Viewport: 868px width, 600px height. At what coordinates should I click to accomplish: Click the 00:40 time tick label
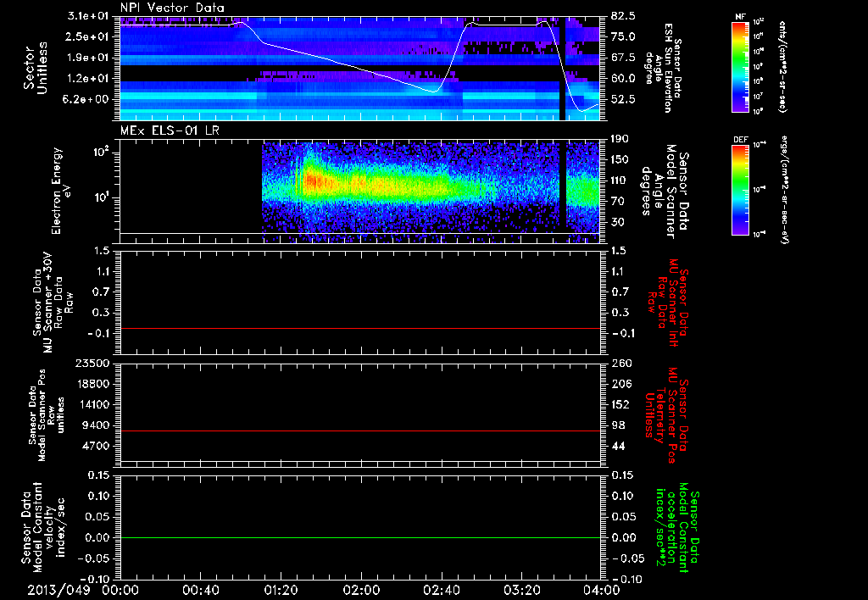200,590
